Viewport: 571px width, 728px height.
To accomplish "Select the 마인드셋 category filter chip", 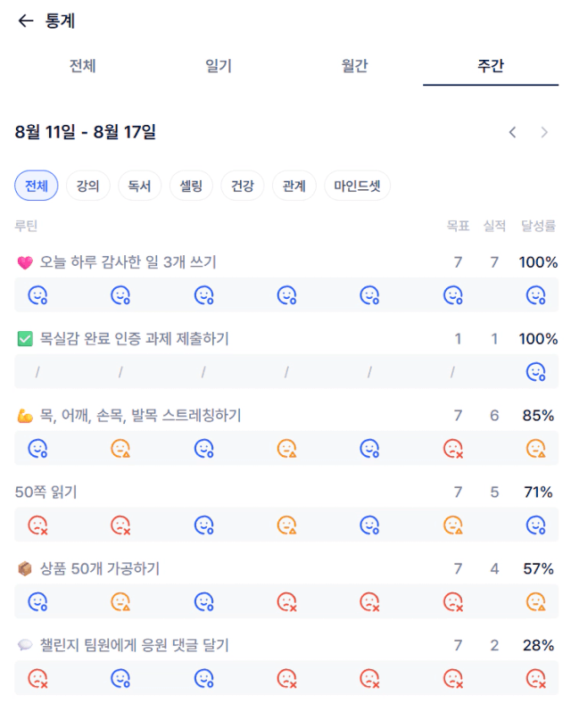I will click(357, 186).
